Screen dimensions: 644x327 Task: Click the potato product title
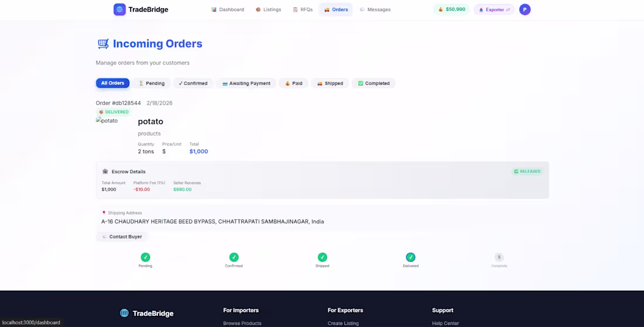point(150,122)
